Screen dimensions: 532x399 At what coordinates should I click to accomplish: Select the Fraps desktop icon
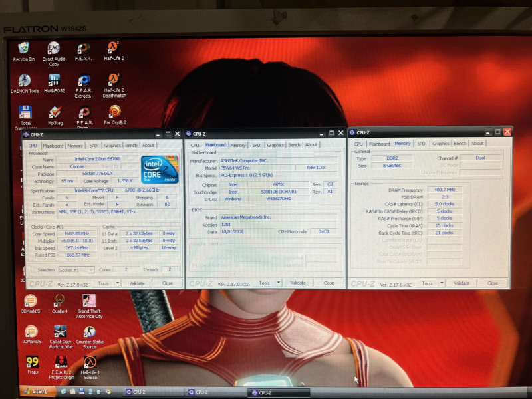pyautogui.click(x=32, y=365)
